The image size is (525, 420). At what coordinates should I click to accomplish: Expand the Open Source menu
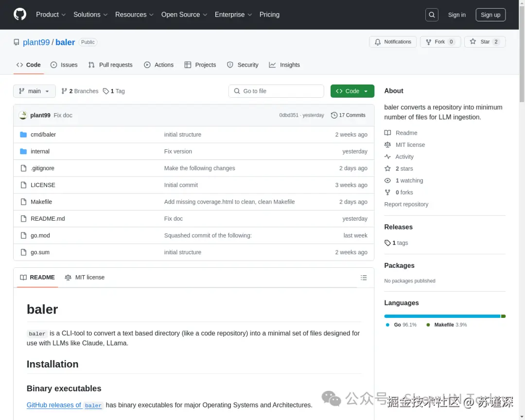click(184, 15)
